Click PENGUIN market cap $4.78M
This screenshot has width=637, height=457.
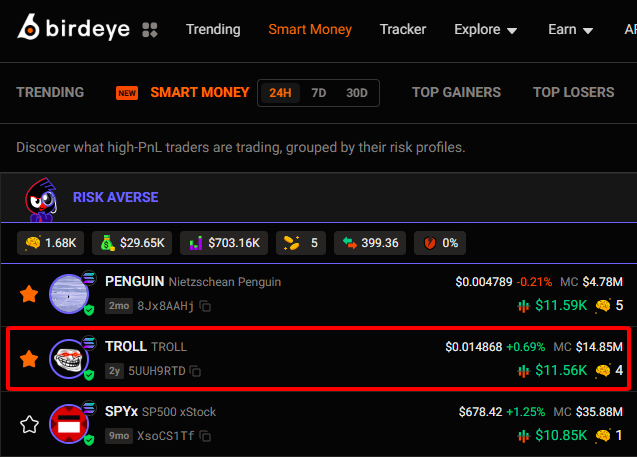(602, 282)
